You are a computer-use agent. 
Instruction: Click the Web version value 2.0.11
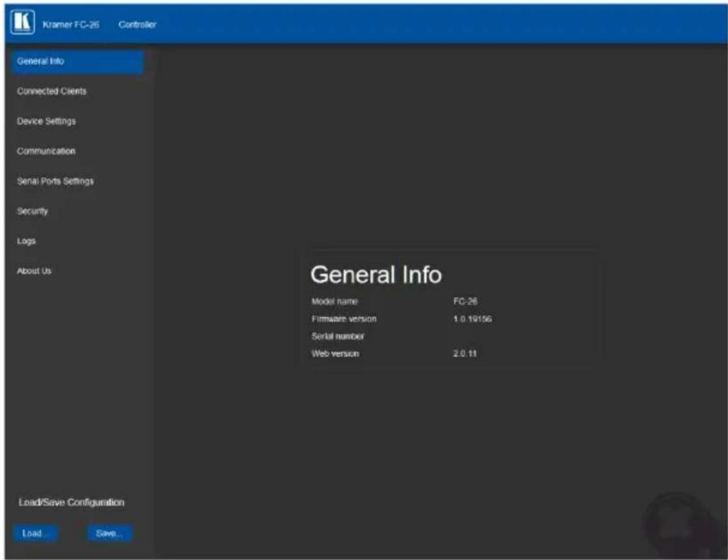tap(465, 353)
